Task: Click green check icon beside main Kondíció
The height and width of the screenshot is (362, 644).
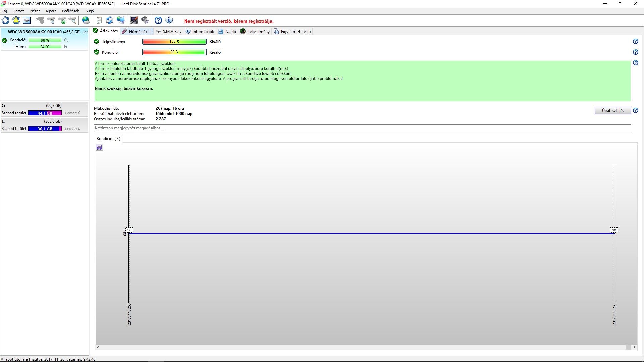Action: point(97,52)
